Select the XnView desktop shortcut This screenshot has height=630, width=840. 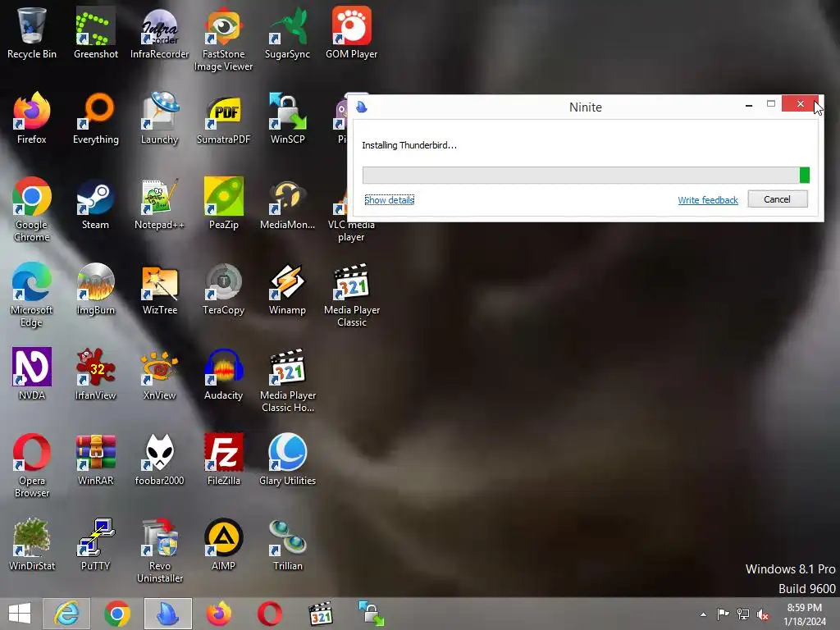160,373
